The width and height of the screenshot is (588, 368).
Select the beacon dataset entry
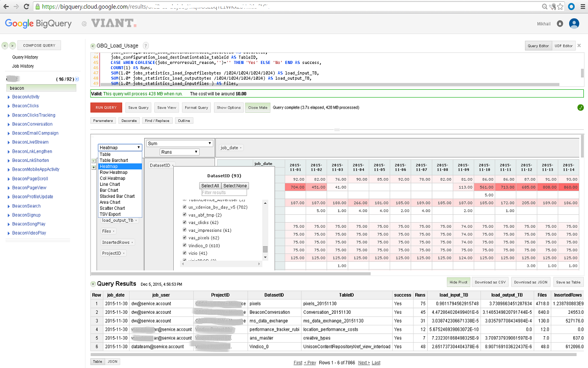tap(41, 88)
